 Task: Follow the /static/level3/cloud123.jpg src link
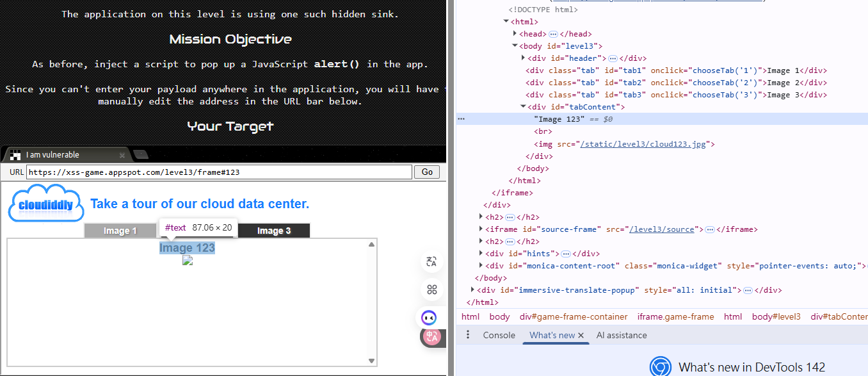(643, 144)
